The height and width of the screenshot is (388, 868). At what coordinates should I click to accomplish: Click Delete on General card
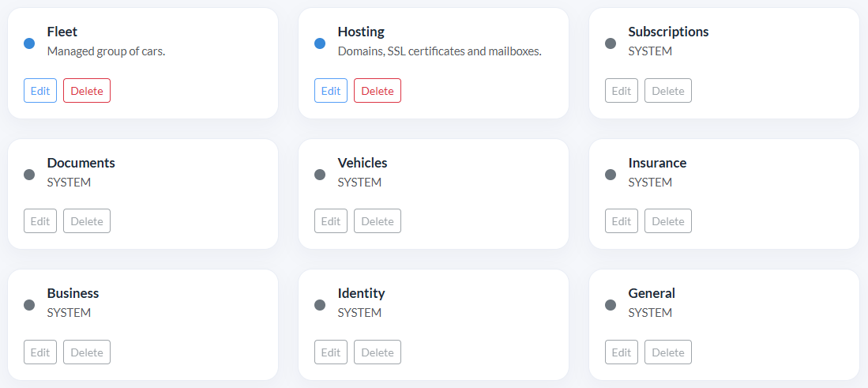pos(668,352)
